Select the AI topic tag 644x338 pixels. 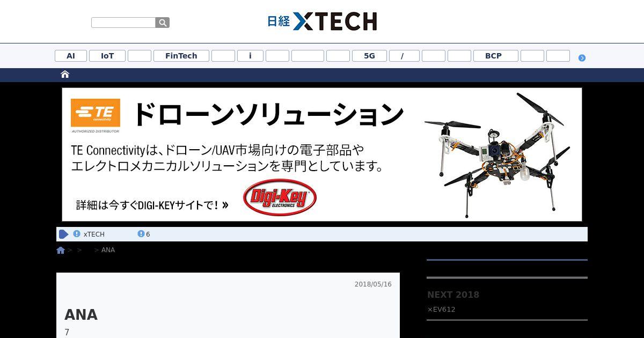(71, 56)
